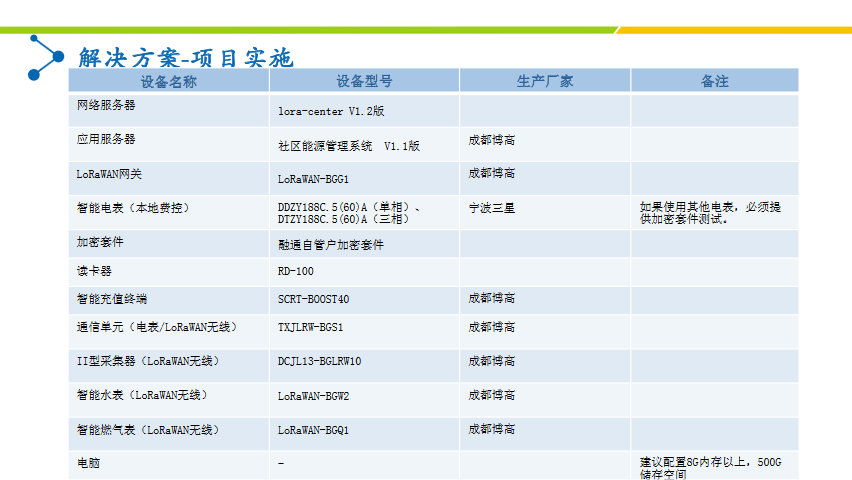
Task: Click the RD-100 card reader model
Action: click(x=295, y=271)
